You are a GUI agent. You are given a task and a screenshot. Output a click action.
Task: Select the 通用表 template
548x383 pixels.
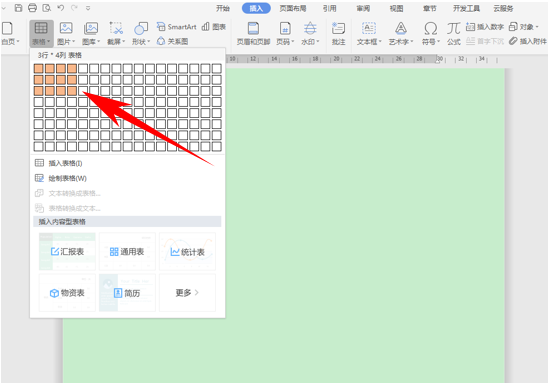[x=127, y=252]
